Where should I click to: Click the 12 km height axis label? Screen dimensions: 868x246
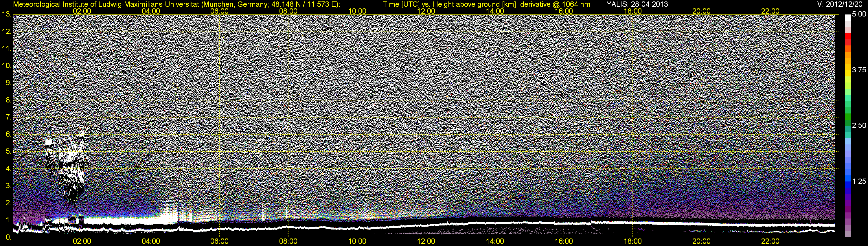[x=6, y=32]
